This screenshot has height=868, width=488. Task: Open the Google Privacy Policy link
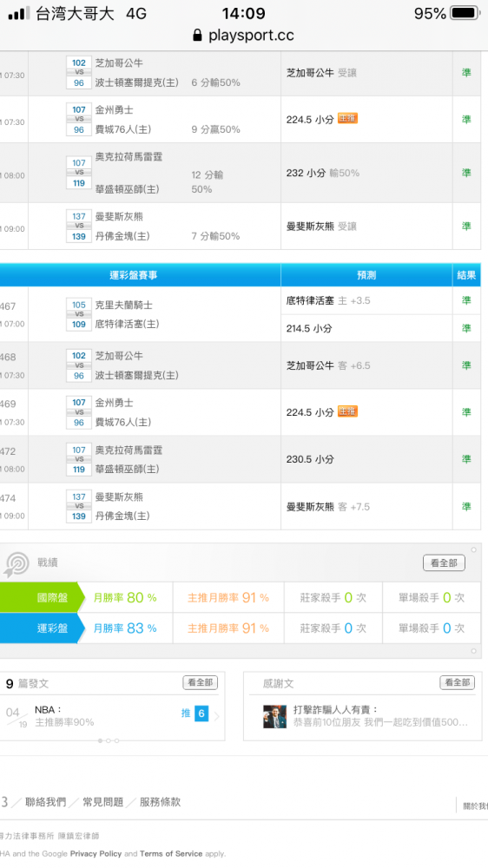[96, 853]
